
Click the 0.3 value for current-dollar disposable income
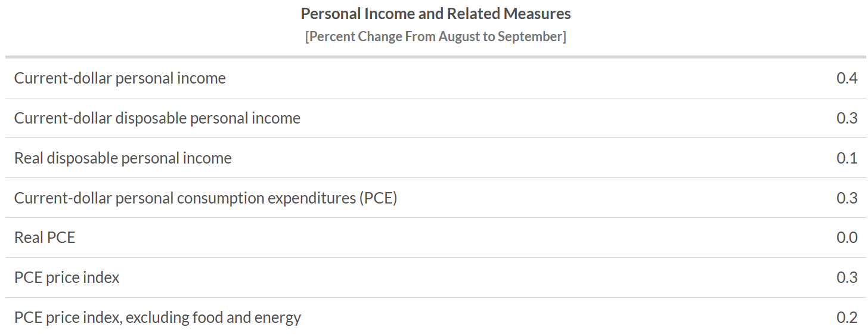click(847, 118)
